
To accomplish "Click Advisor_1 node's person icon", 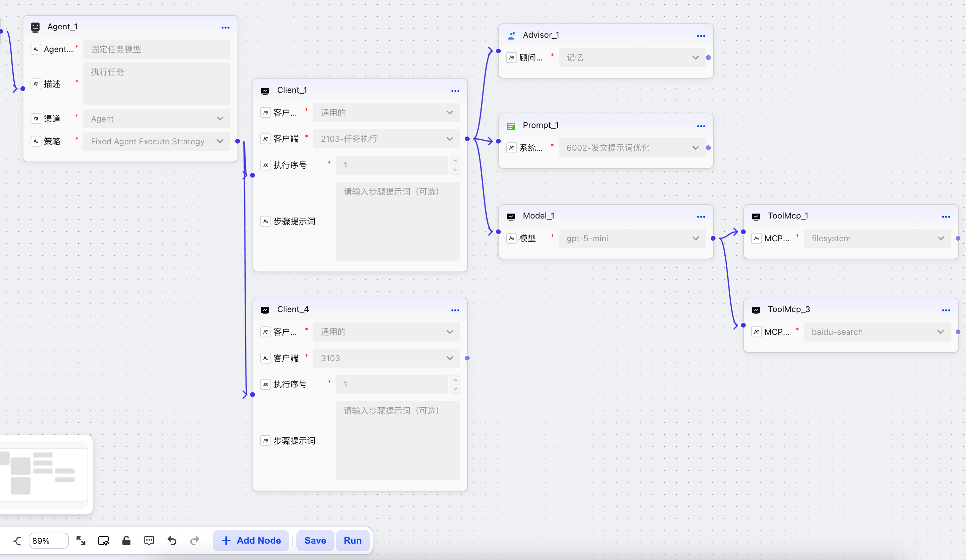I will [x=511, y=36].
